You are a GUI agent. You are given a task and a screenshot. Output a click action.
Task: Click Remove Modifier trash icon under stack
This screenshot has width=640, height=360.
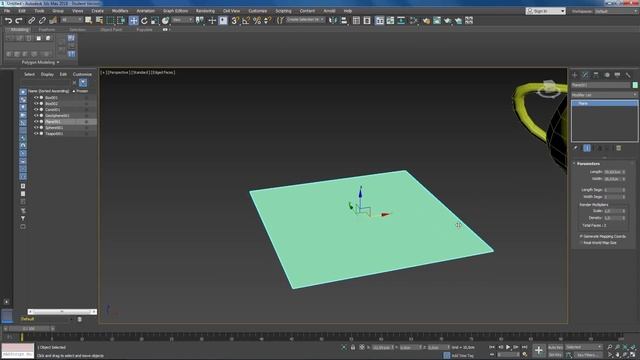618,148
